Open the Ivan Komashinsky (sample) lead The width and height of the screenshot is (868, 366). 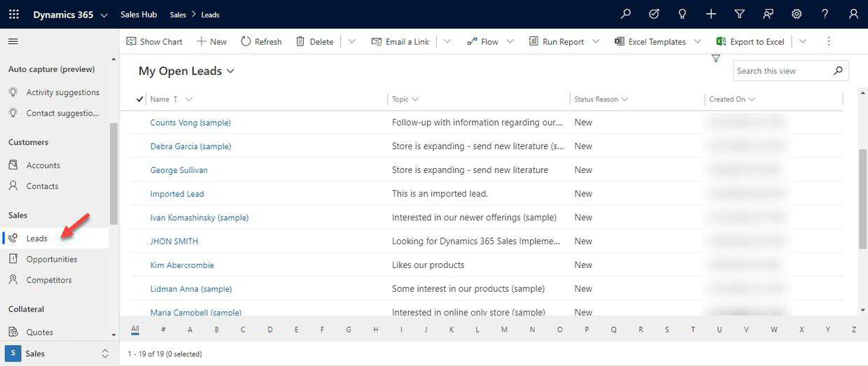pyautogui.click(x=199, y=218)
